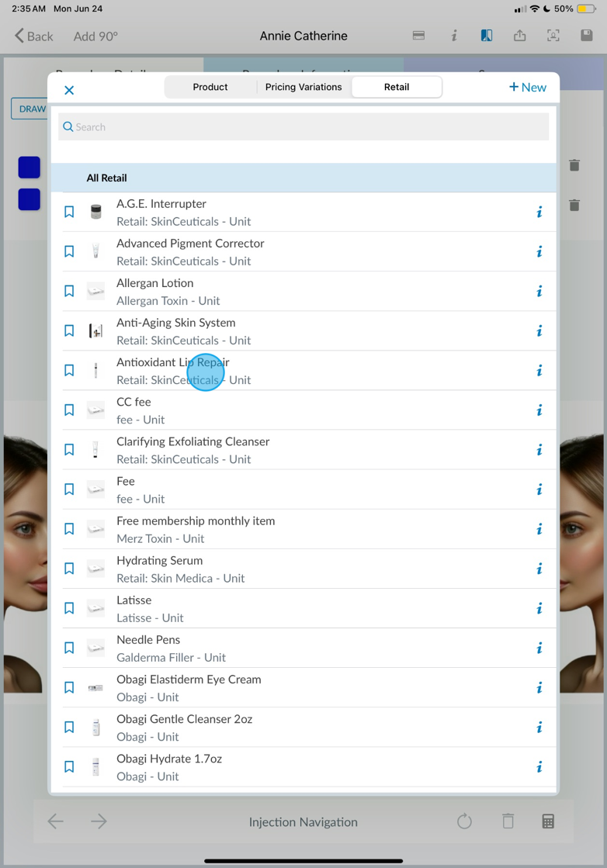Share via the export icon

(519, 36)
